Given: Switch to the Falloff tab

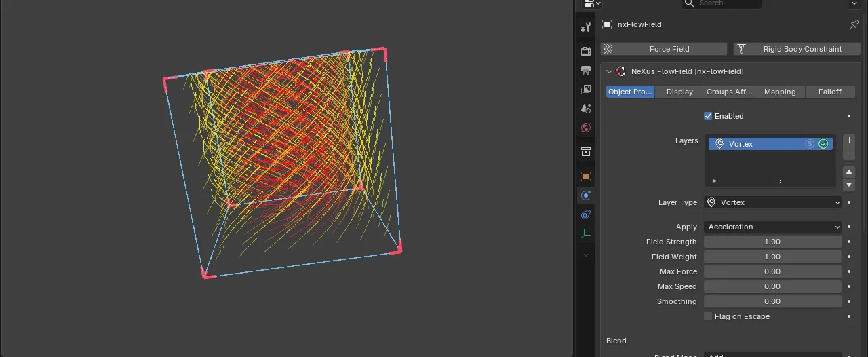Looking at the screenshot, I should tap(830, 92).
